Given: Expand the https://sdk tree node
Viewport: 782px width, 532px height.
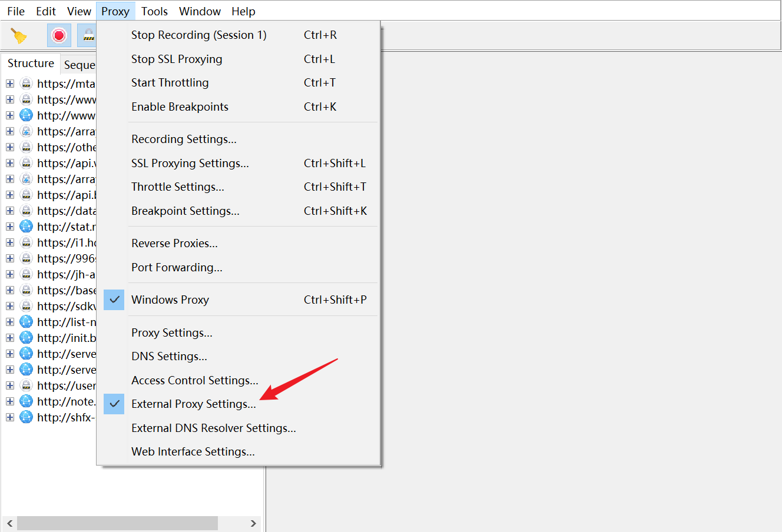Looking at the screenshot, I should click(10, 306).
